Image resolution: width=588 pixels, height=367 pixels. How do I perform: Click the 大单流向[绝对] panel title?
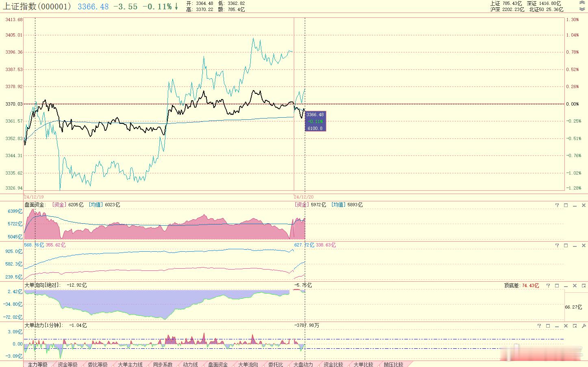click(42, 285)
